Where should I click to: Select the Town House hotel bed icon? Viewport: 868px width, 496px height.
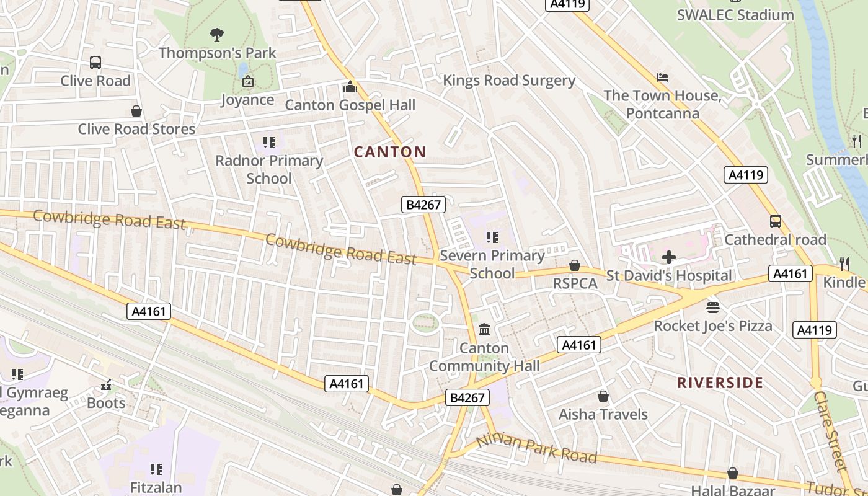click(663, 77)
